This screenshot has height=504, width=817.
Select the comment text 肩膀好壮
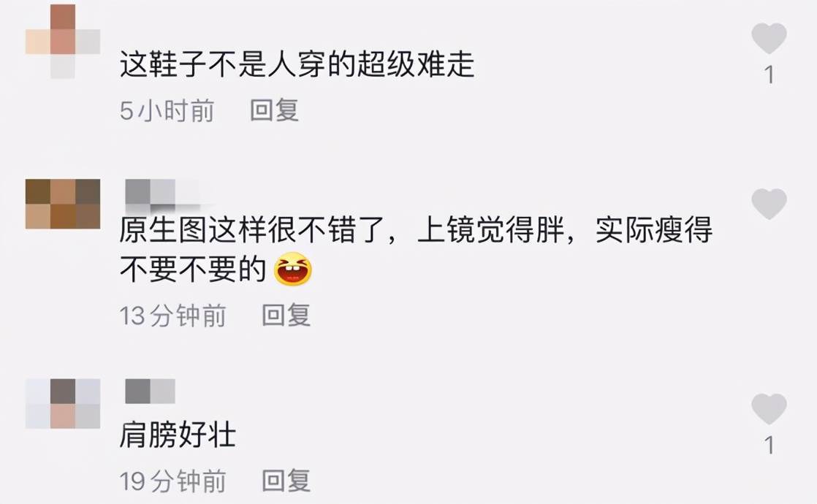178,435
